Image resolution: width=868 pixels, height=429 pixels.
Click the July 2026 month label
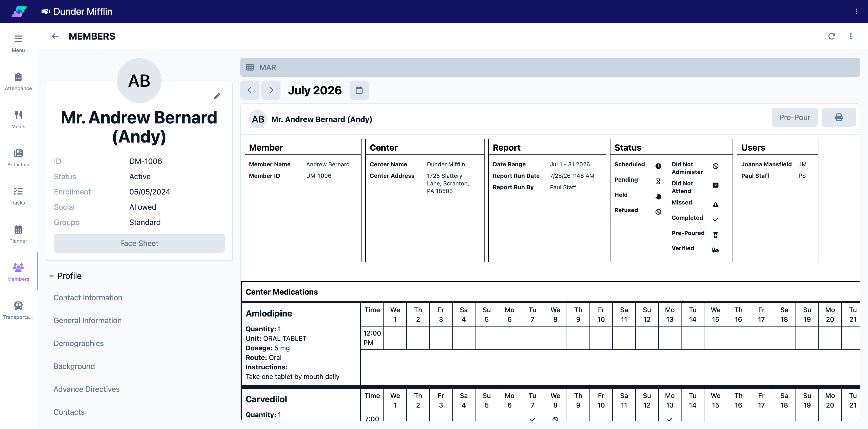click(315, 90)
